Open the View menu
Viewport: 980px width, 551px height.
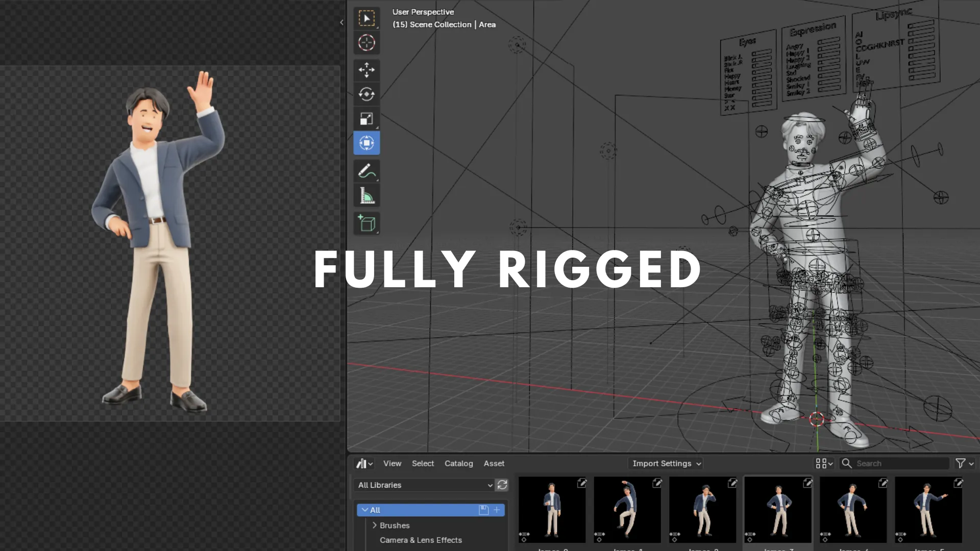click(x=392, y=463)
